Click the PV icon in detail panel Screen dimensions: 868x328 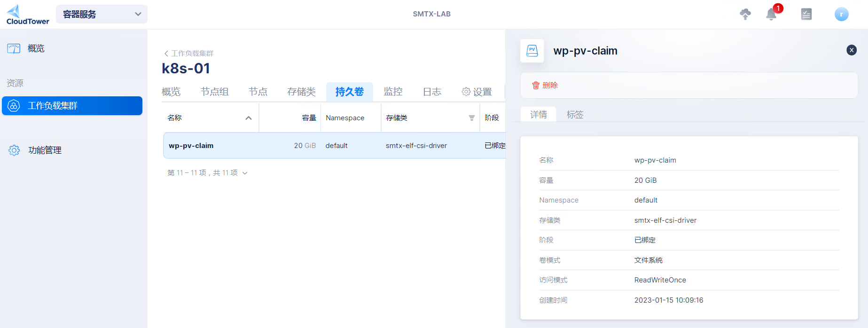click(532, 51)
